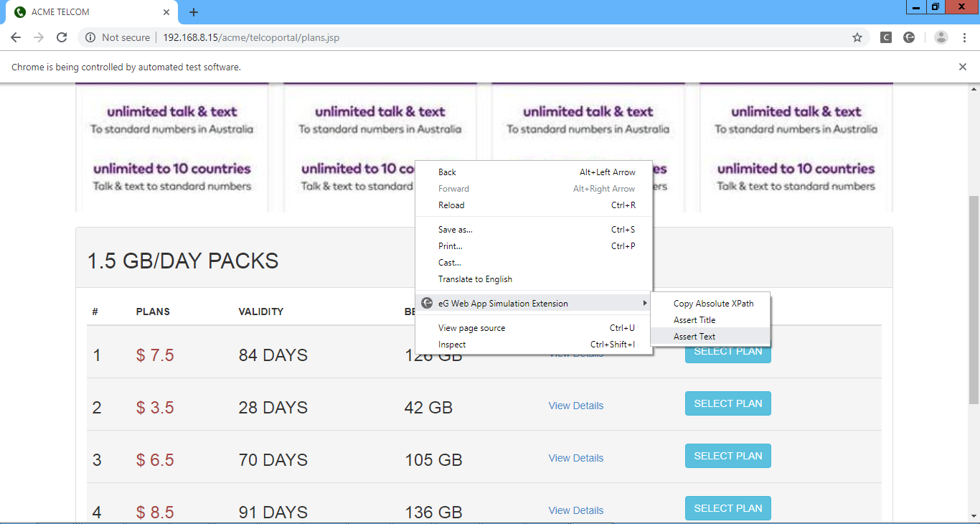This screenshot has width=980, height=524.
Task: Click the last card's unlimited to 10 countries
Action: [x=796, y=169]
